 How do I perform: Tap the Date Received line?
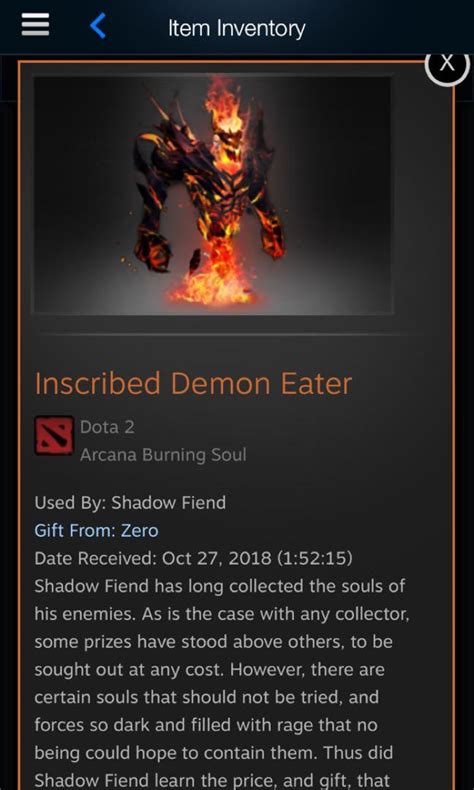pyautogui.click(x=193, y=559)
